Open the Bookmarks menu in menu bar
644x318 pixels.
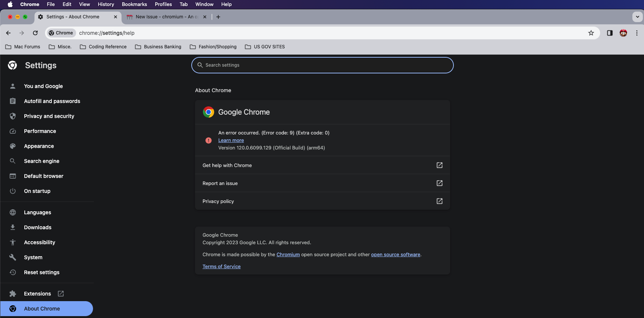[x=134, y=4]
